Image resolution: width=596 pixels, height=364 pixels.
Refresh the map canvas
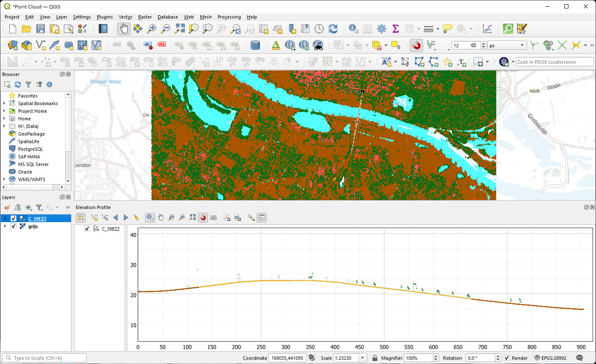(x=334, y=29)
